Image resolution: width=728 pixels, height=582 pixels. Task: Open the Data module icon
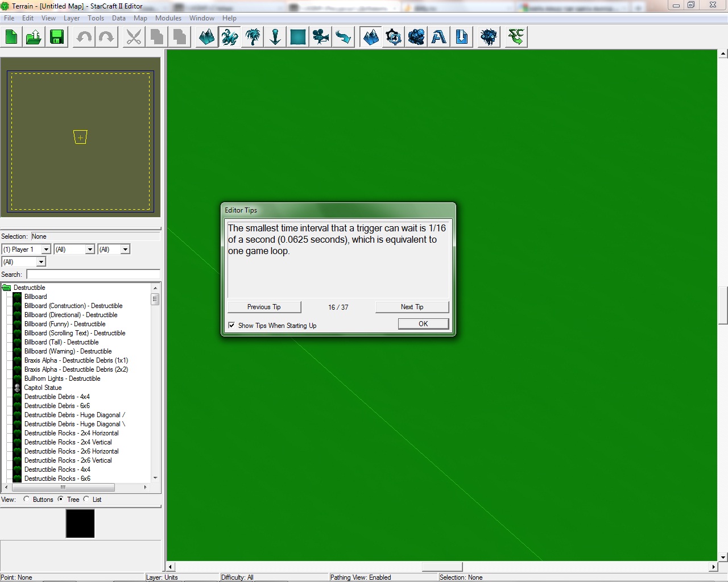pos(416,38)
